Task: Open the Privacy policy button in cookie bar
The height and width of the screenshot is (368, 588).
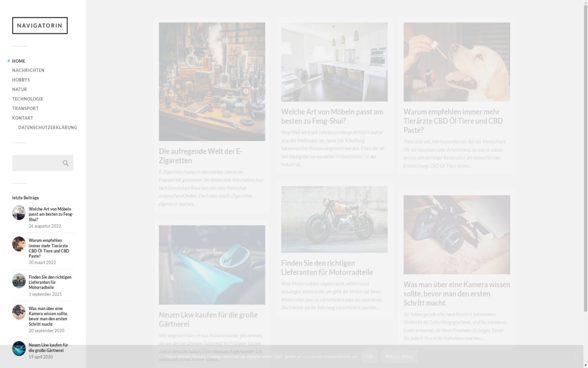Action: point(399,356)
